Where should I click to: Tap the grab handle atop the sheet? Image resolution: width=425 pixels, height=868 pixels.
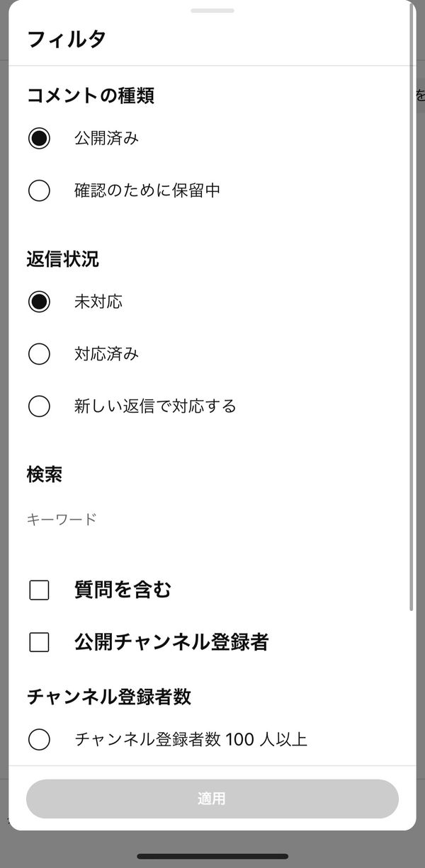tap(212, 11)
